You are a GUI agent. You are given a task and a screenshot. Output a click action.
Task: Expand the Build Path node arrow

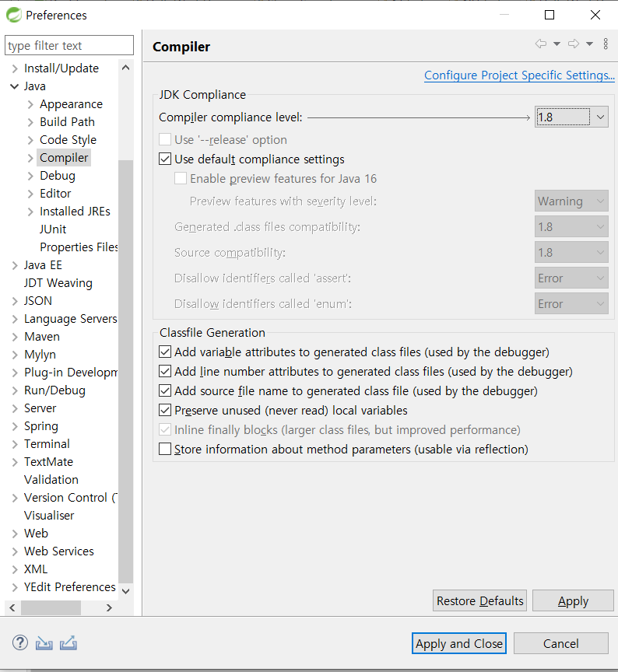[x=30, y=122]
